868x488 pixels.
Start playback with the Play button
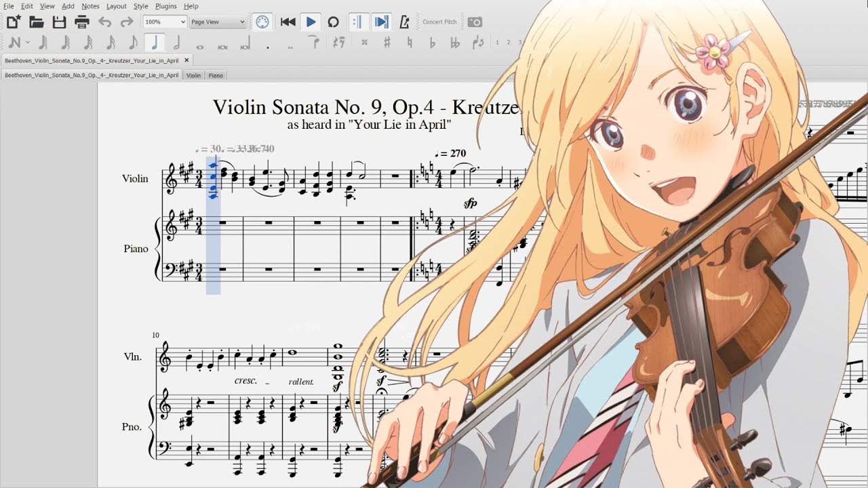coord(311,22)
